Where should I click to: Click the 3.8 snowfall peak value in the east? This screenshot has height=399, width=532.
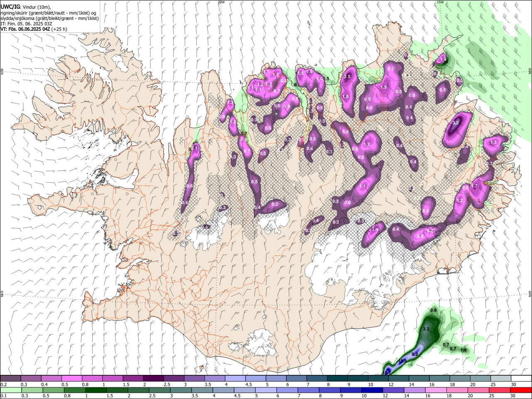coord(456,123)
